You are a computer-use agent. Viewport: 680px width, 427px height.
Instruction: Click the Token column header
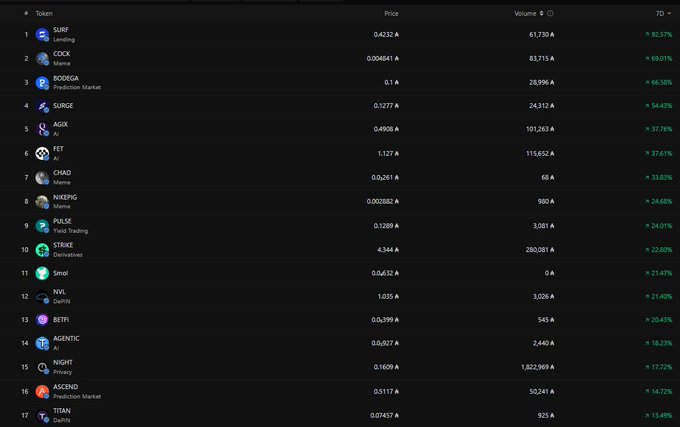coord(44,13)
